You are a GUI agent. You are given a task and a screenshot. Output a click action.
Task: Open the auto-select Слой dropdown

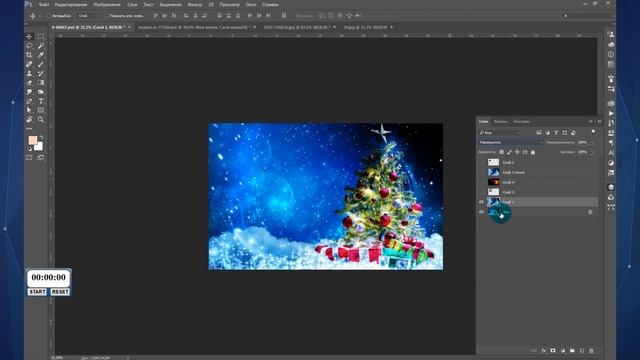[x=88, y=16]
